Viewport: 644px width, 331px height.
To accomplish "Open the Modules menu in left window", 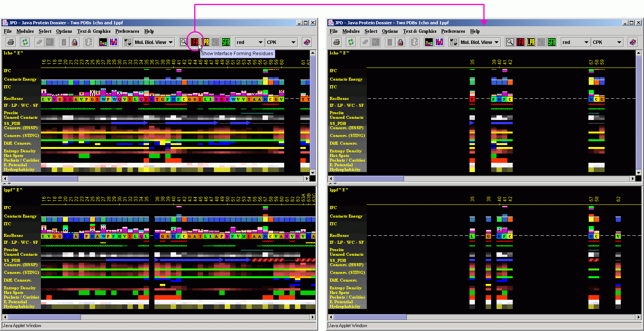I will [25, 31].
